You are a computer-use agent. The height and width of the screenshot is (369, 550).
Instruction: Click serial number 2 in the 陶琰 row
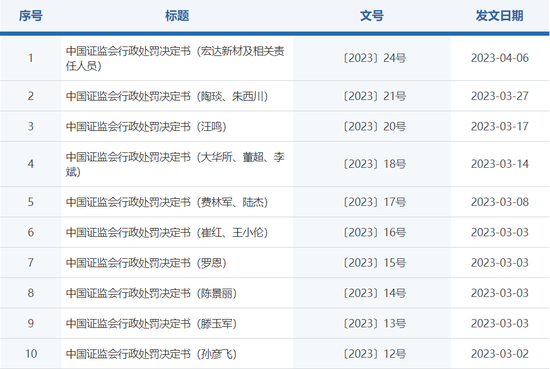31,96
